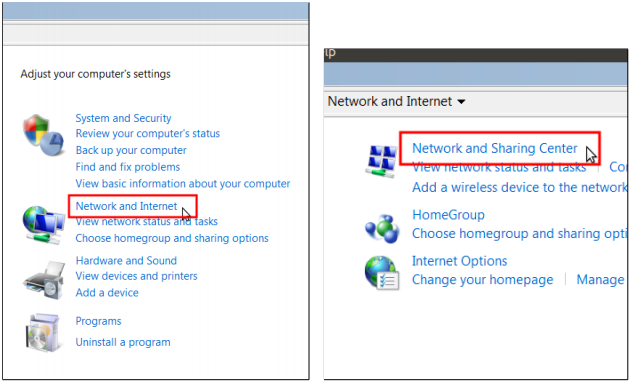The width and height of the screenshot is (630, 381).
Task: Open the HomeGroup heading link
Action: coord(448,215)
